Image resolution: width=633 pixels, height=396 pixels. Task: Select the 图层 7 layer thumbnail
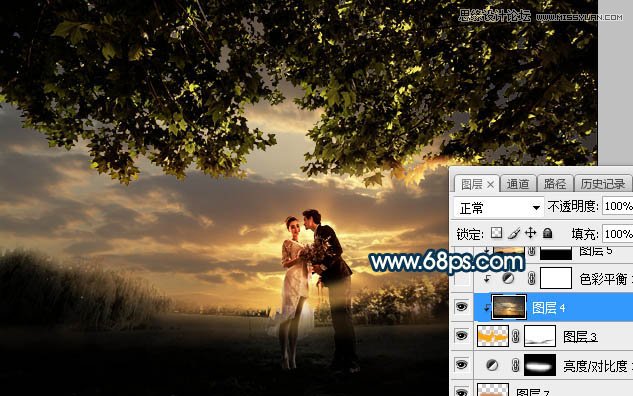493,390
